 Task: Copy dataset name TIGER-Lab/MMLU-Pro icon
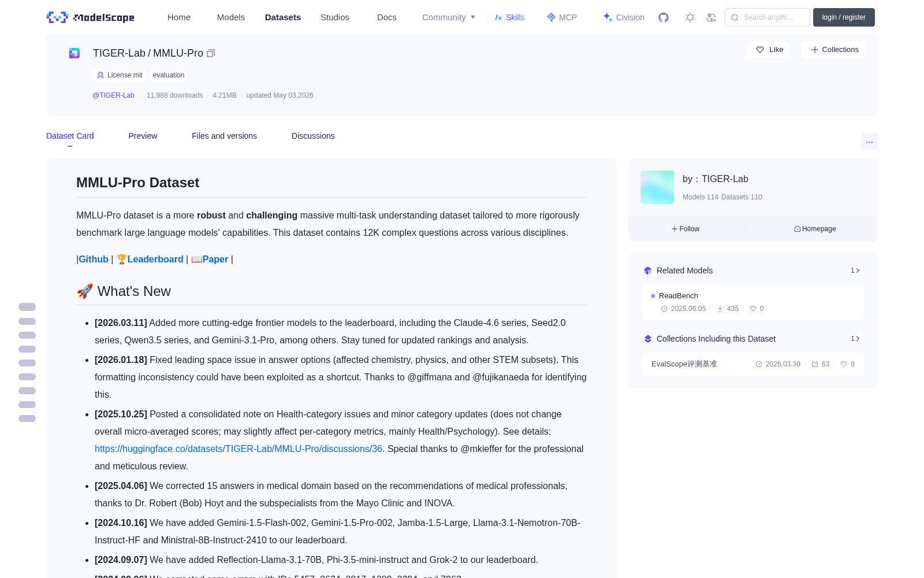click(211, 53)
